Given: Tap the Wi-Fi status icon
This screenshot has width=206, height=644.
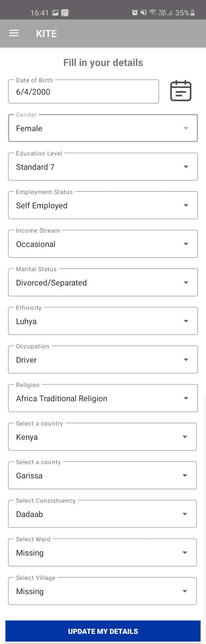Looking at the screenshot, I should [x=153, y=13].
